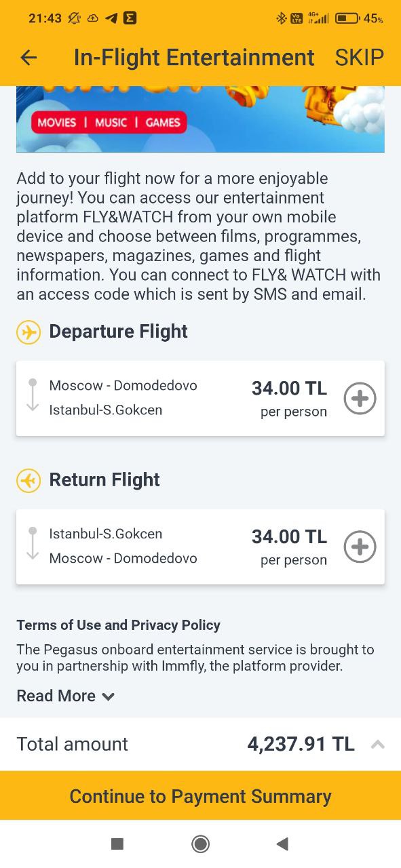The image size is (401, 868).
Task: Tap the 4,237.91 TL total amount
Action: click(x=301, y=744)
